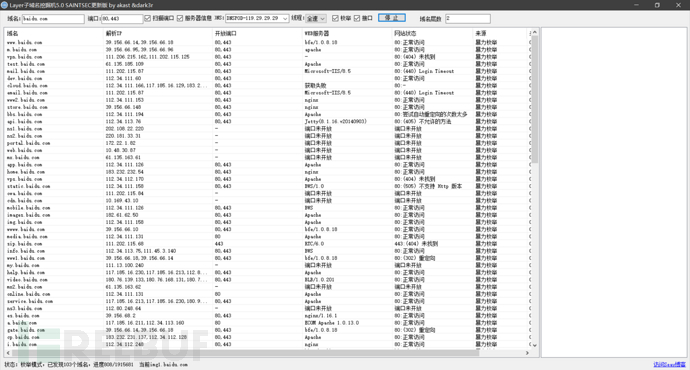
Task: Click the vertical scrollbar down arrow
Action: tap(535, 345)
